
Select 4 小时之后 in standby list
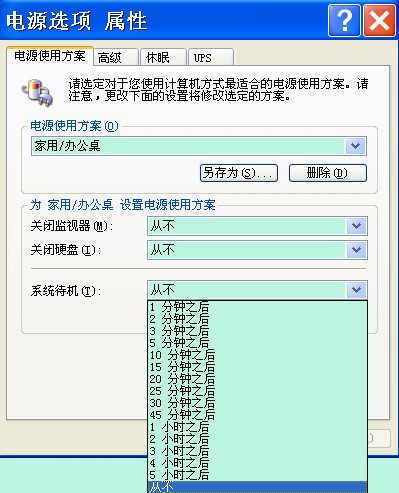pyautogui.click(x=257, y=463)
